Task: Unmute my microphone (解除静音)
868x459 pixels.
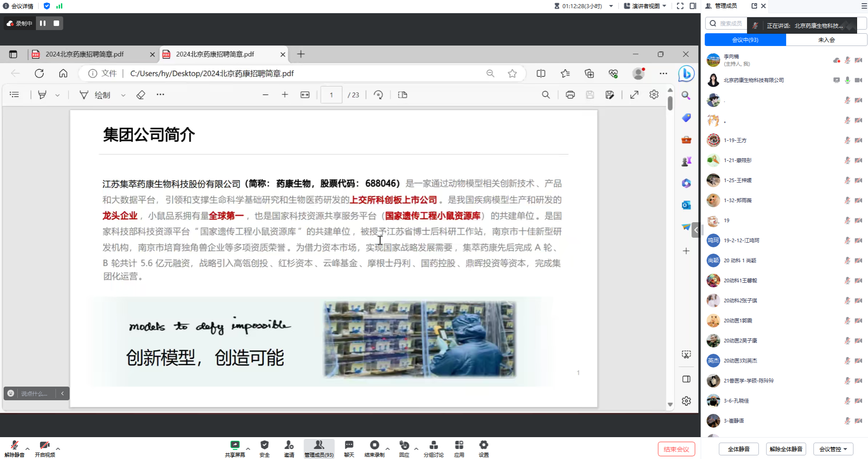Action: (x=14, y=445)
